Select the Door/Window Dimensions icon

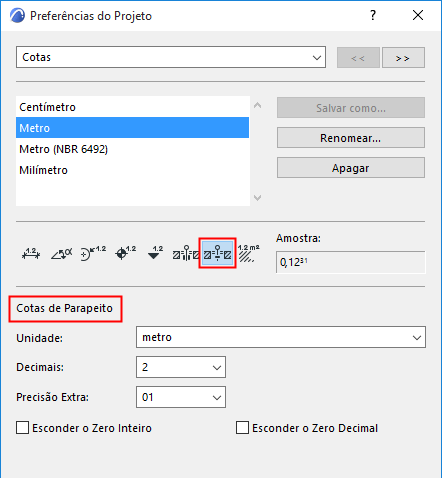click(186, 254)
